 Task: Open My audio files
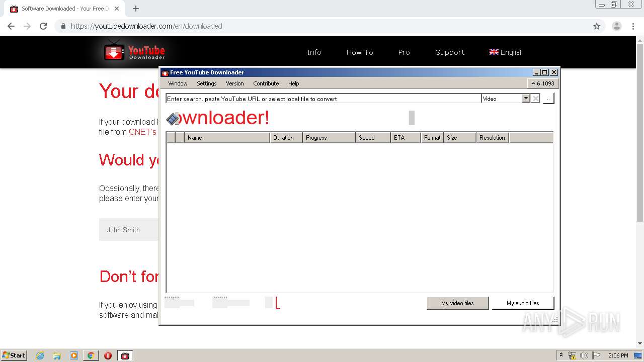tap(523, 303)
